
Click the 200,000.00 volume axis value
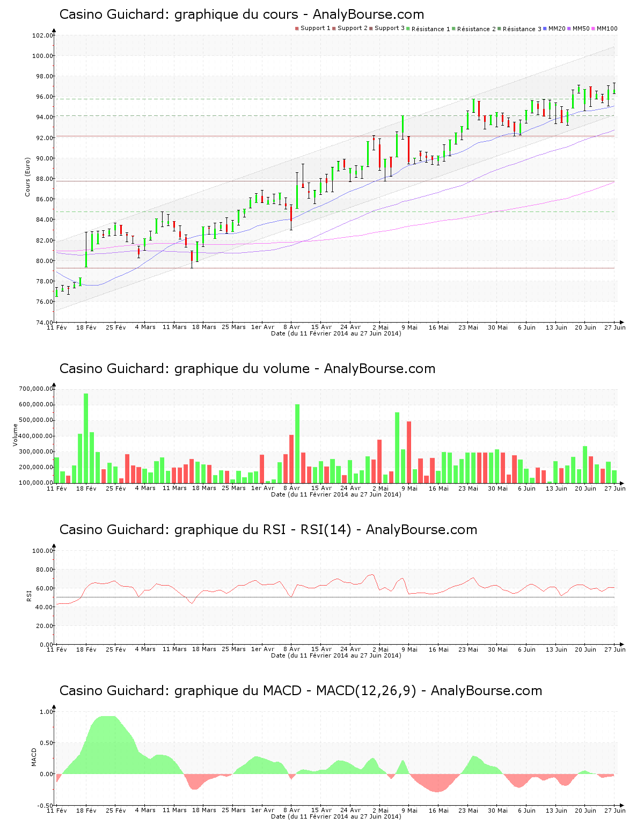(35, 468)
